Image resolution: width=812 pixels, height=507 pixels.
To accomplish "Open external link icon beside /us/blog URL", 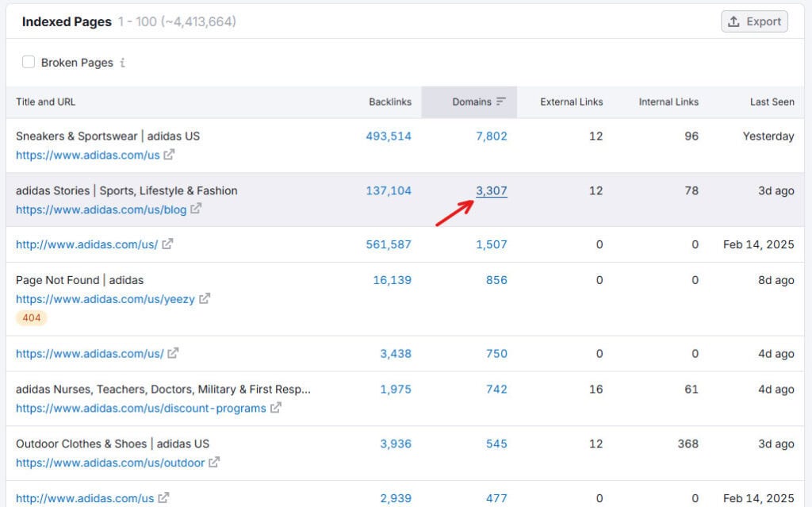I will (x=196, y=209).
